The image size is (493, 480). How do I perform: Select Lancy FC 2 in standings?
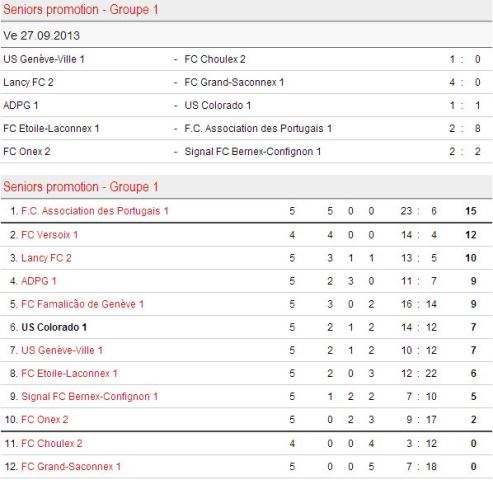(x=46, y=258)
